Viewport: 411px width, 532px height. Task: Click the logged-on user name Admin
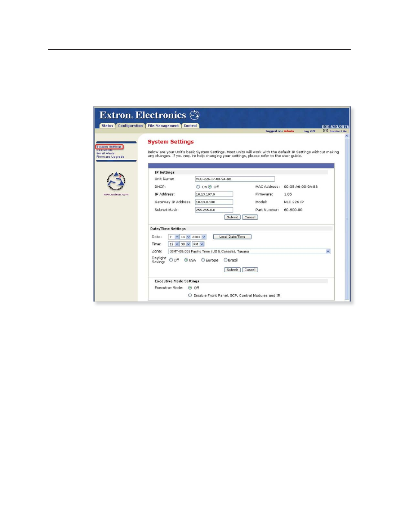289,131
